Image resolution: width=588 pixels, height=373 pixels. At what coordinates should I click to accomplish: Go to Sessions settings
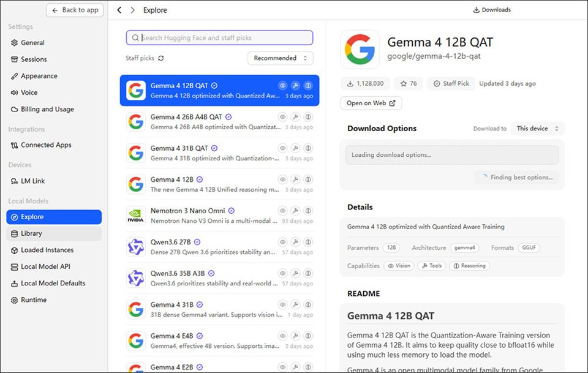click(54, 59)
